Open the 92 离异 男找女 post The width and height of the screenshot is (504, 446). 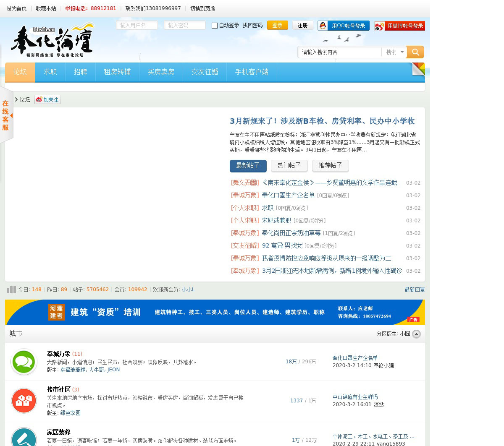[x=282, y=245]
